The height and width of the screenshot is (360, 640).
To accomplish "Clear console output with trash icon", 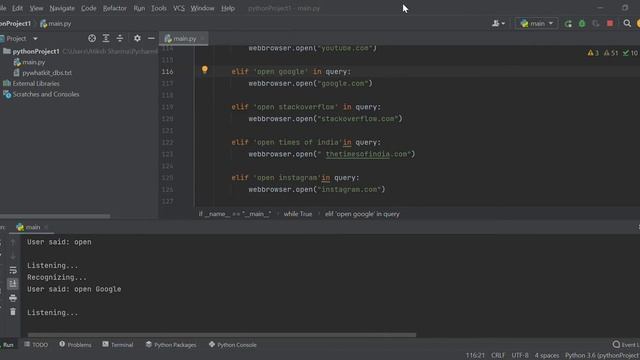I will pyautogui.click(x=13, y=312).
